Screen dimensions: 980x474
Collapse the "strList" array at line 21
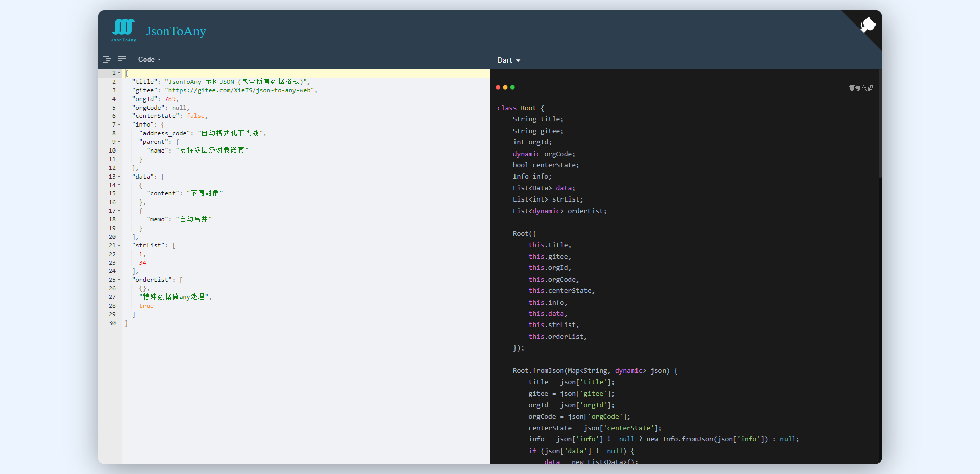point(119,246)
